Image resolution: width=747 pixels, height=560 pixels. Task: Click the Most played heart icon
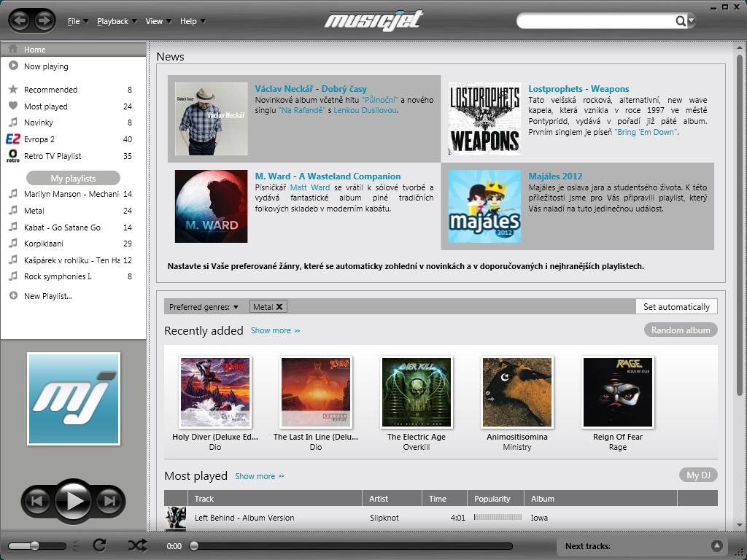(13, 106)
